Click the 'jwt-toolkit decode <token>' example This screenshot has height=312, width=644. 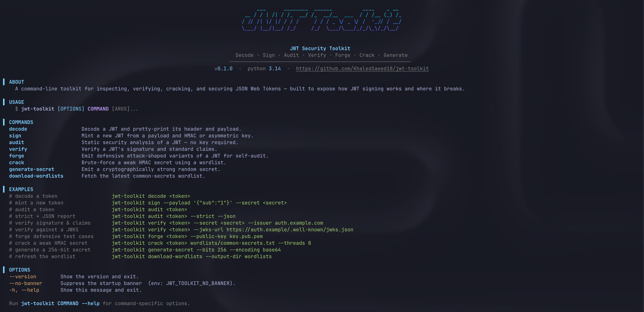coord(151,196)
